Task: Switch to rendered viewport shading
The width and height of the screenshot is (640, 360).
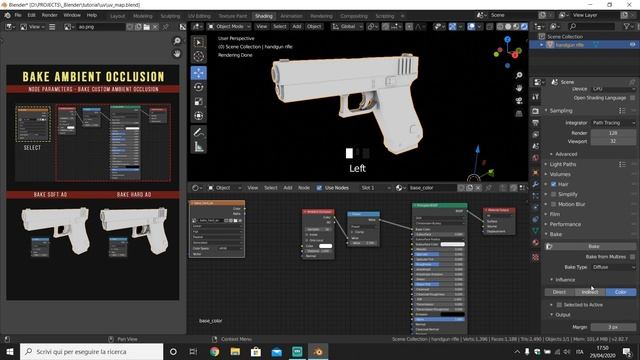Action: coord(524,27)
